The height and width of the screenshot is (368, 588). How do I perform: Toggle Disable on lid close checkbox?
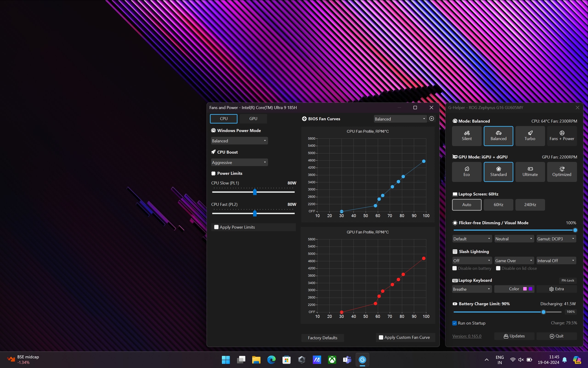click(498, 268)
